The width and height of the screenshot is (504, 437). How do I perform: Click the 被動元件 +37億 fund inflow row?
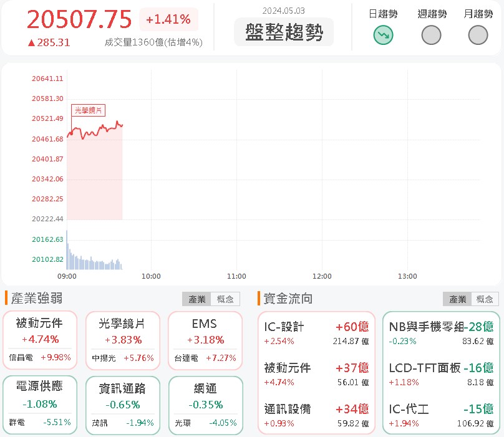point(316,374)
